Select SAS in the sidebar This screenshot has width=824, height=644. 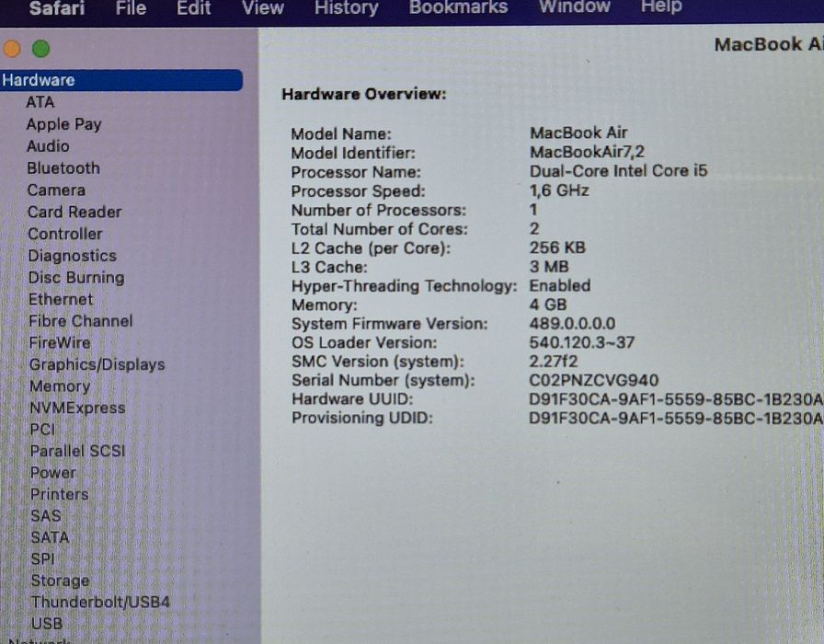tap(46, 516)
